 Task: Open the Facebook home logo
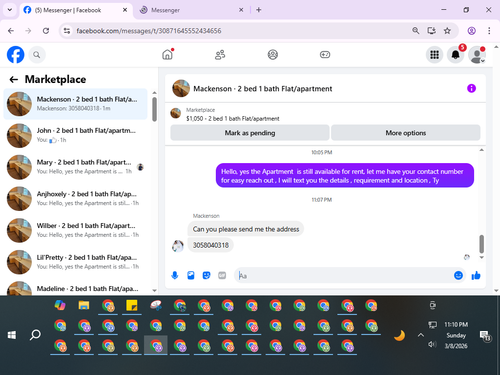[16, 55]
